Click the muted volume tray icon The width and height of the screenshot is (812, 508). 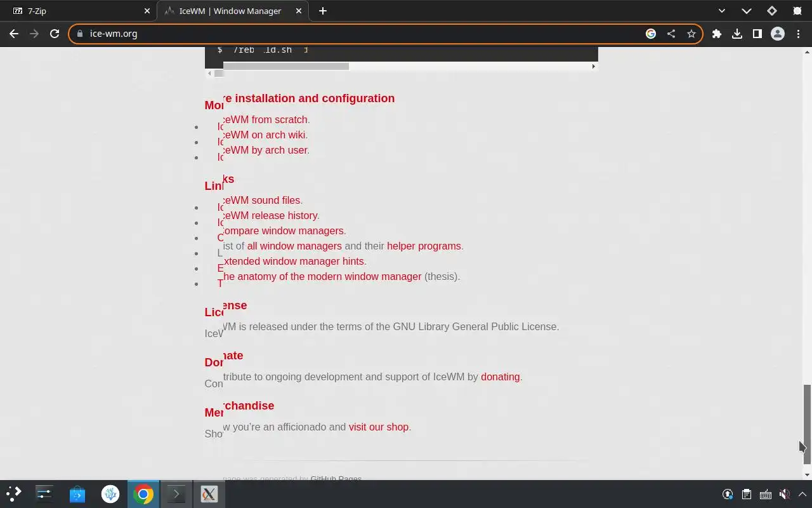tap(785, 494)
